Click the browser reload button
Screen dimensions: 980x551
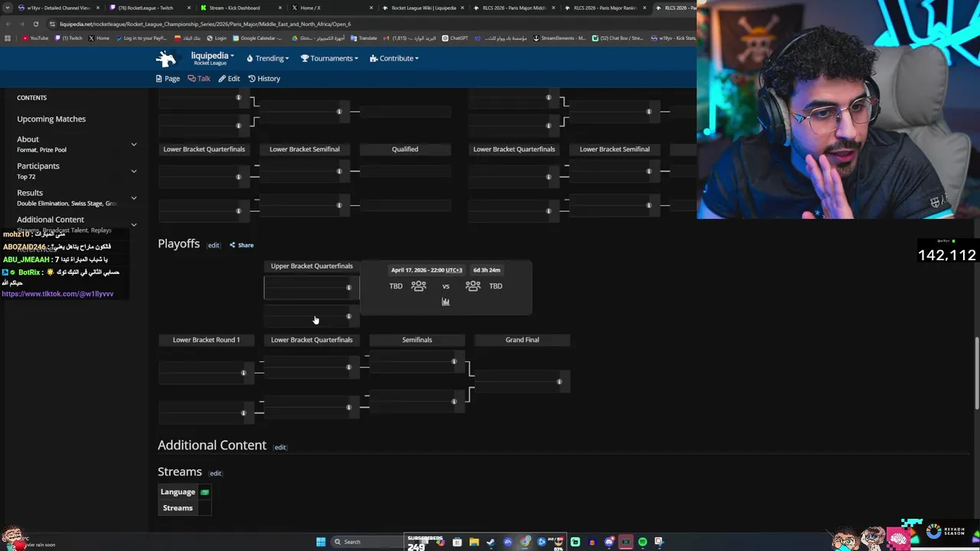coord(35,24)
